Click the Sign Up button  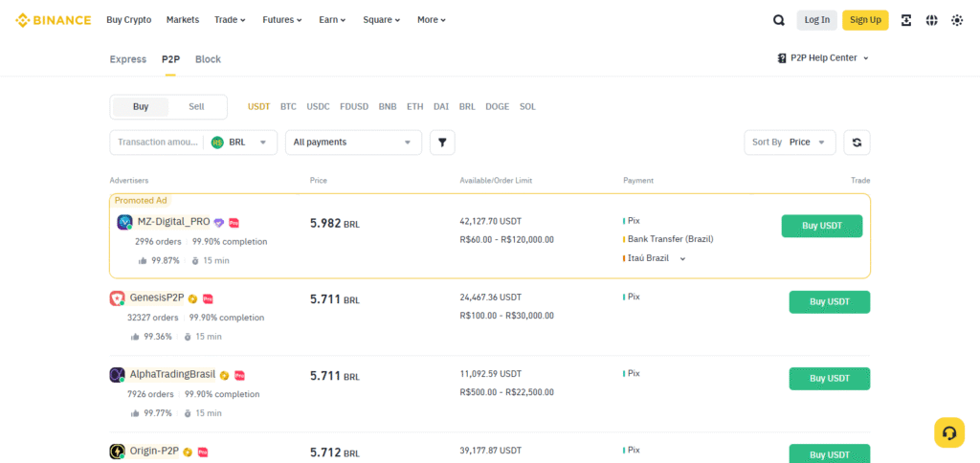(x=865, y=20)
